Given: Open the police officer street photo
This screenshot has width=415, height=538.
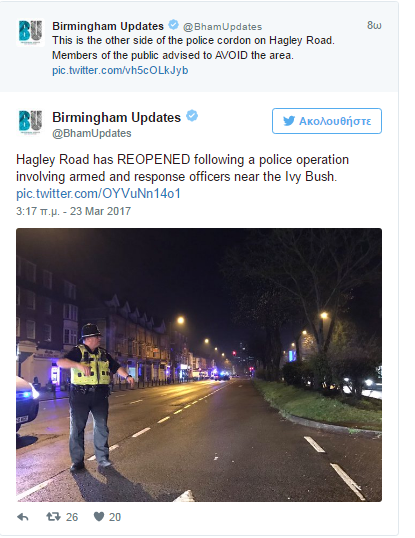Looking at the screenshot, I should (x=199, y=365).
